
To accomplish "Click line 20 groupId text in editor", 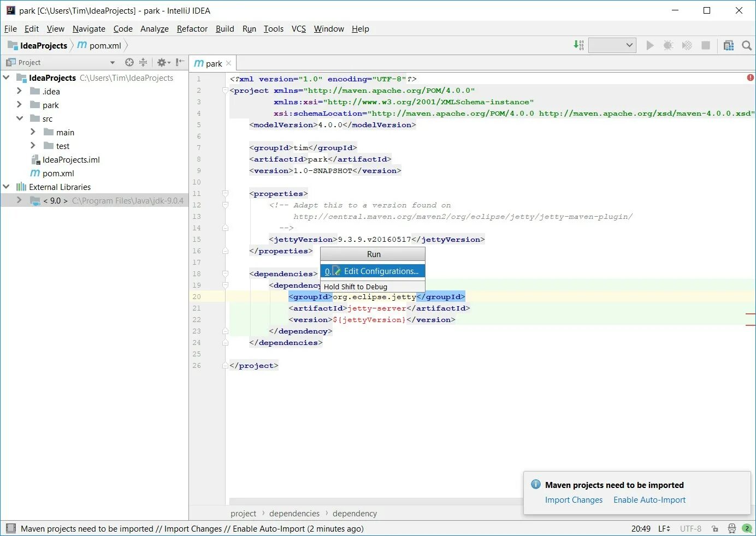I will click(x=377, y=296).
